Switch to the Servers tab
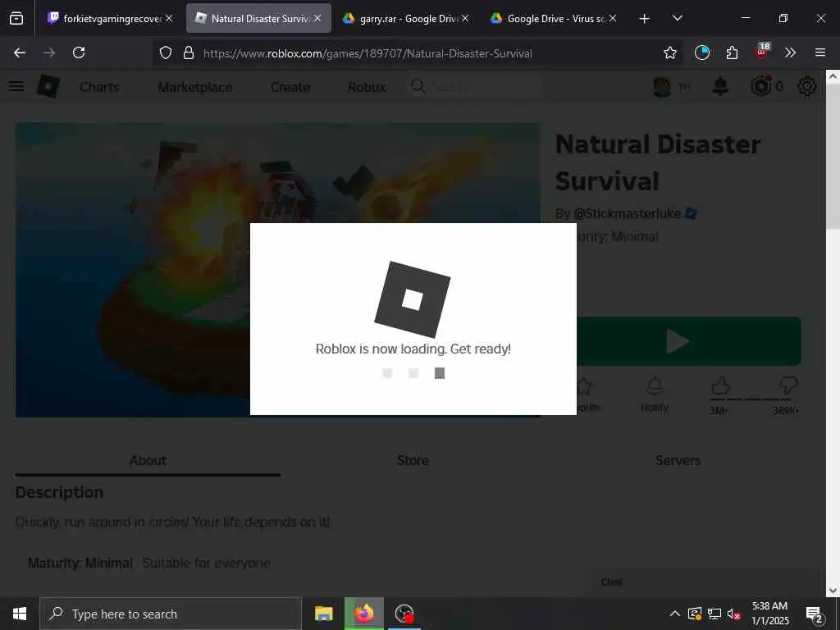840x630 pixels. [678, 460]
